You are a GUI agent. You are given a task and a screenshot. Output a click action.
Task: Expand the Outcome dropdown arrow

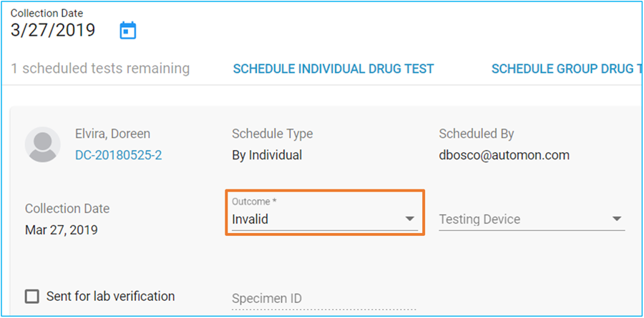click(409, 219)
